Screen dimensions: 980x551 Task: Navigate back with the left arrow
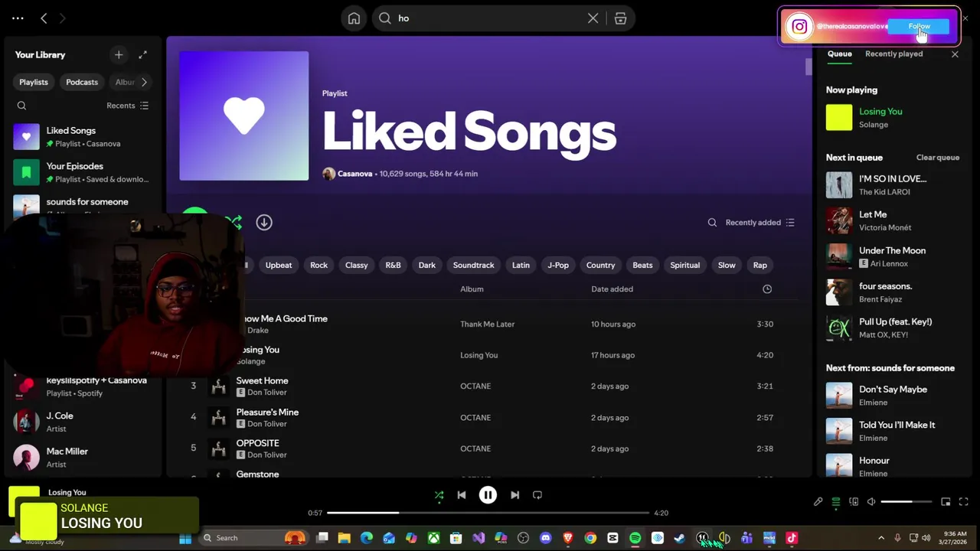point(44,18)
